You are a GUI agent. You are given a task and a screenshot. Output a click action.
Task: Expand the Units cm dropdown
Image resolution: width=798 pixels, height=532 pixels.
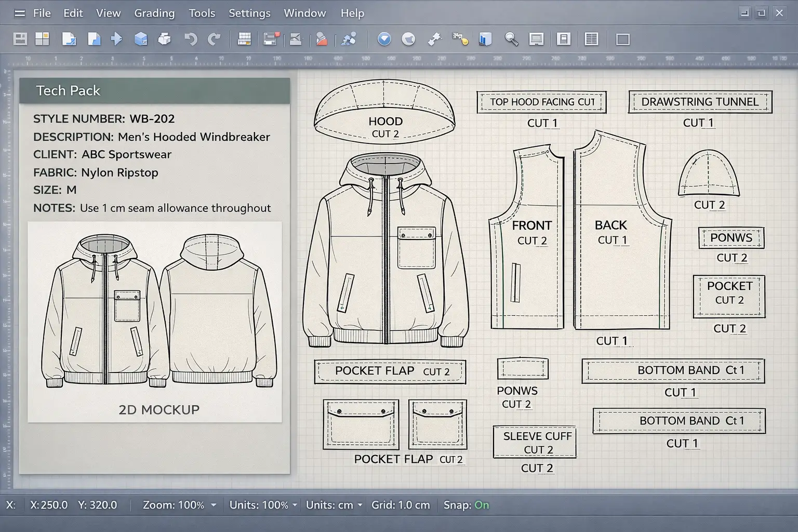(x=360, y=505)
